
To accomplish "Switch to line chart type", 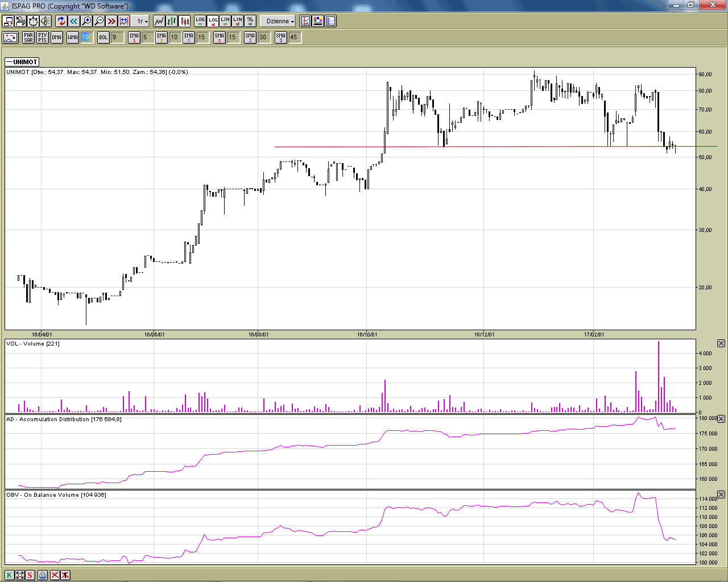I will tap(159, 21).
